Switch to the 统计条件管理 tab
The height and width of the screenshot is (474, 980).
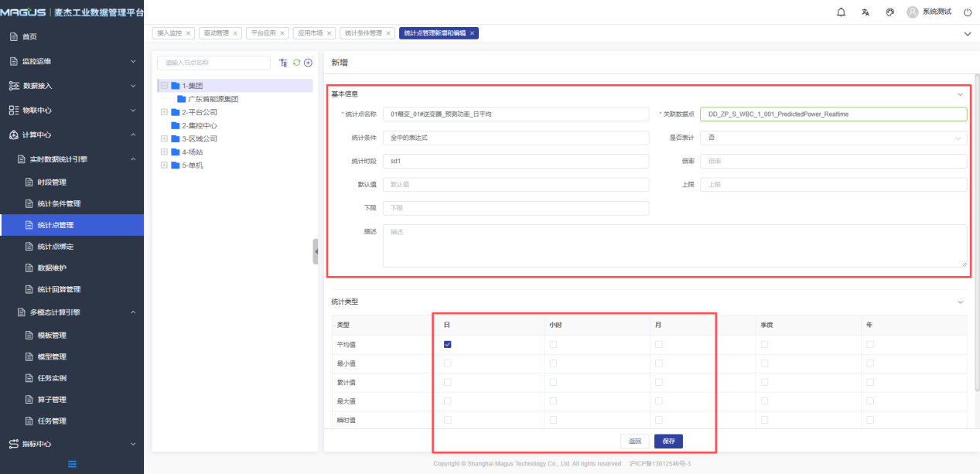click(364, 33)
